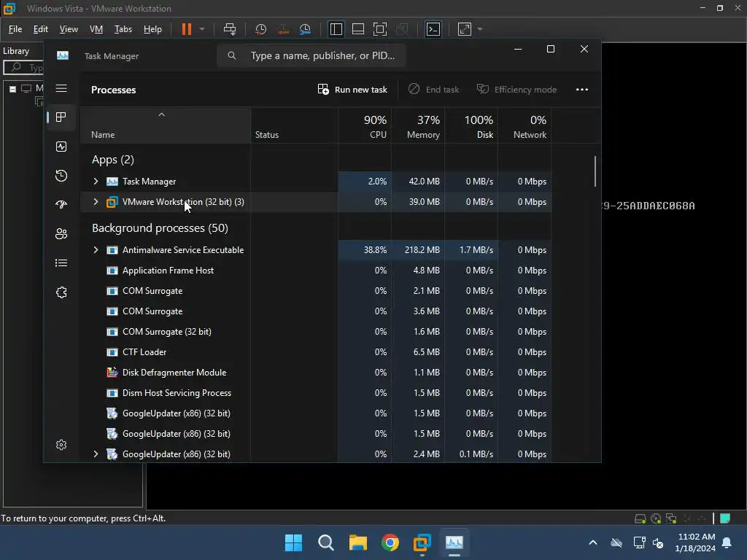Open Windows Start button on taskbar
The width and height of the screenshot is (747, 560).
click(293, 542)
